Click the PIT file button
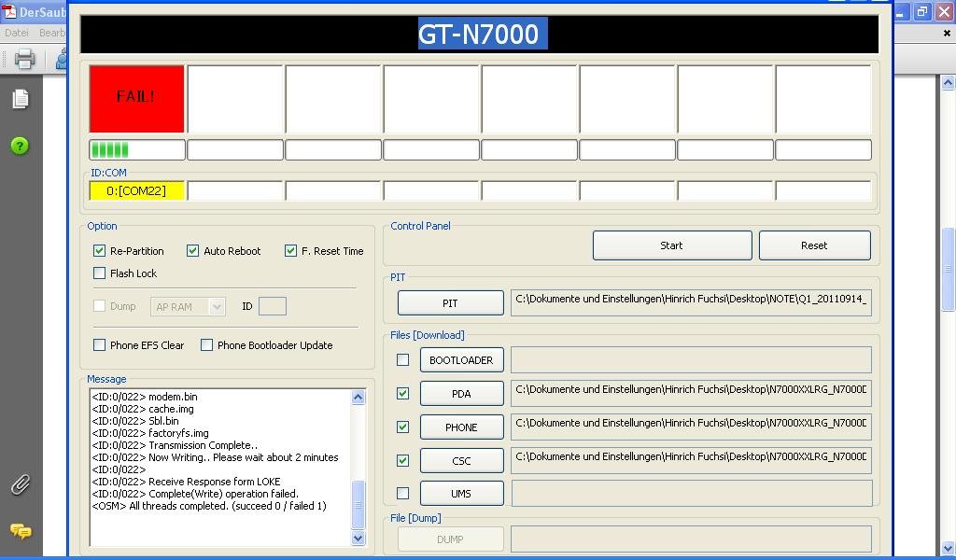 (x=451, y=303)
